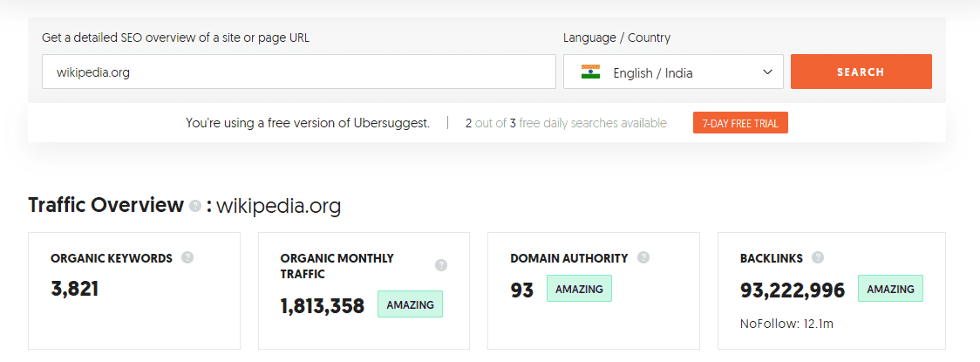
Task: Click the 3,821 organic keywords value
Action: [75, 289]
